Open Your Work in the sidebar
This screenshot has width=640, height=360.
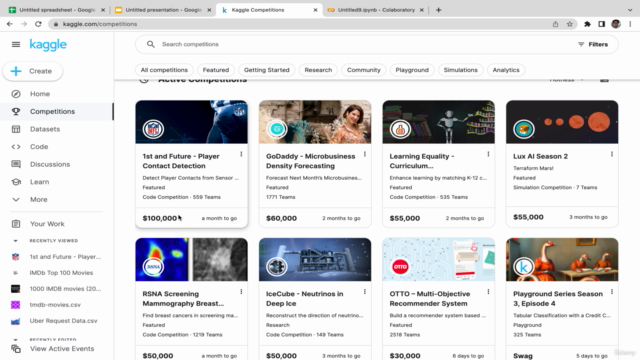coord(47,224)
